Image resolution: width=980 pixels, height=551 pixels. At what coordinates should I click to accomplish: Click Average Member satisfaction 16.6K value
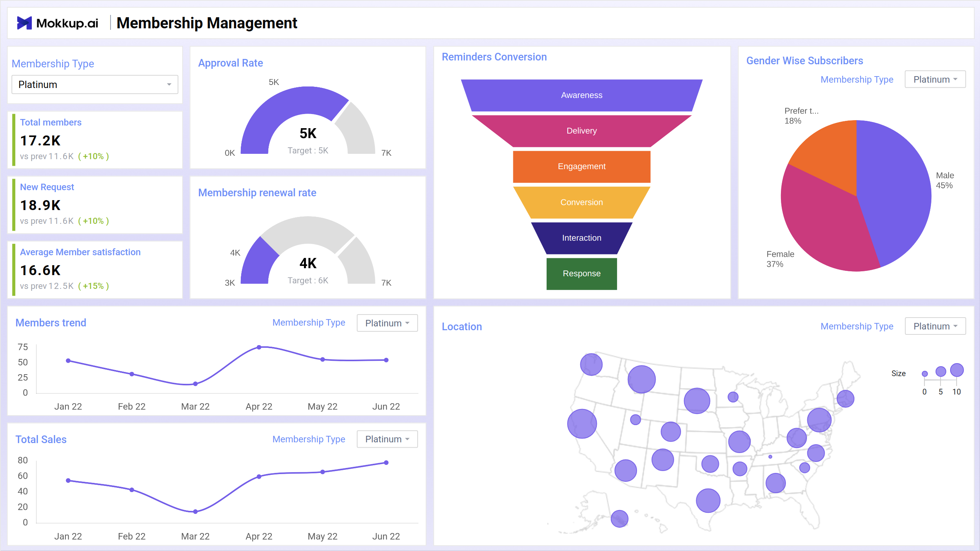pyautogui.click(x=40, y=271)
